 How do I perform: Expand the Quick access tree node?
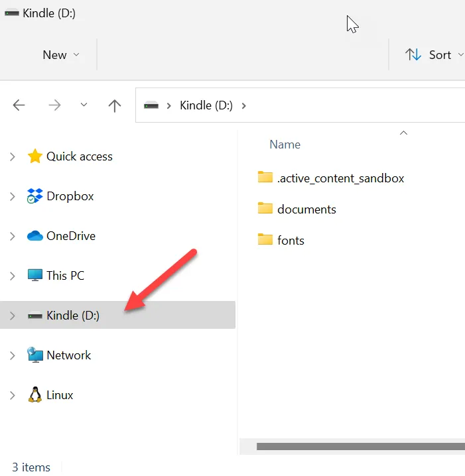point(12,157)
